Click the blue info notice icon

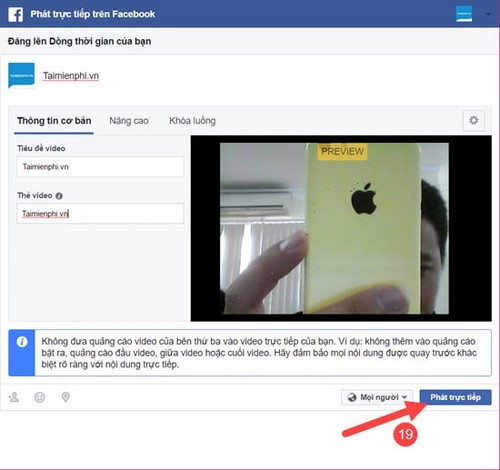[22, 342]
